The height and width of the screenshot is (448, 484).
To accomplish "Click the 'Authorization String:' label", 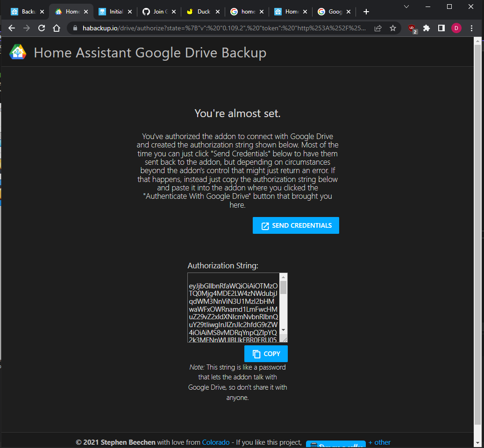I will coord(223,266).
